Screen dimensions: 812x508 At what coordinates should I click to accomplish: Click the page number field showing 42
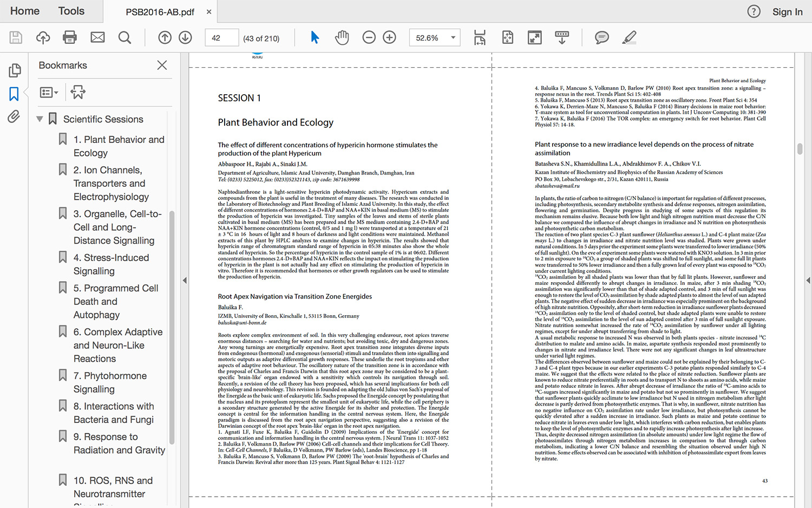pyautogui.click(x=221, y=38)
